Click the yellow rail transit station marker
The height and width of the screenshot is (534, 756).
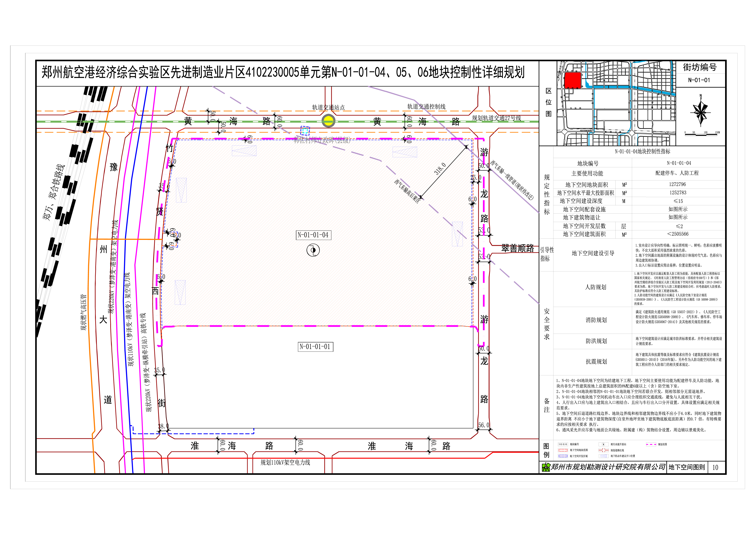(328, 121)
